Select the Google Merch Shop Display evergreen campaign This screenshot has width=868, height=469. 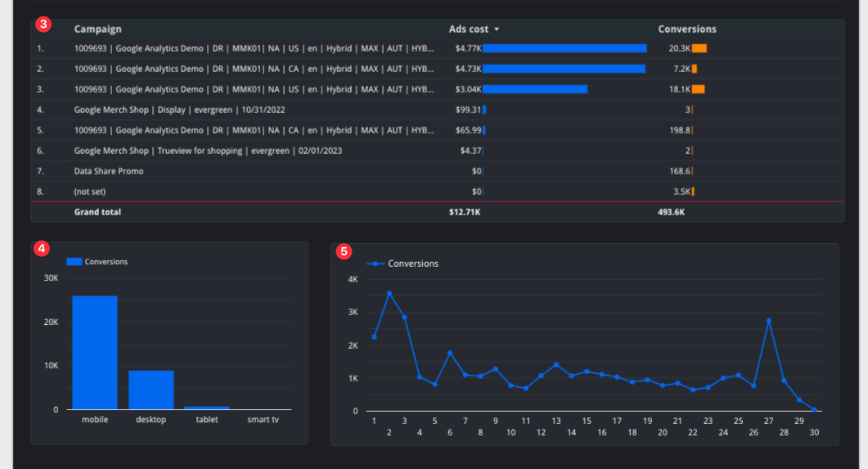(179, 110)
